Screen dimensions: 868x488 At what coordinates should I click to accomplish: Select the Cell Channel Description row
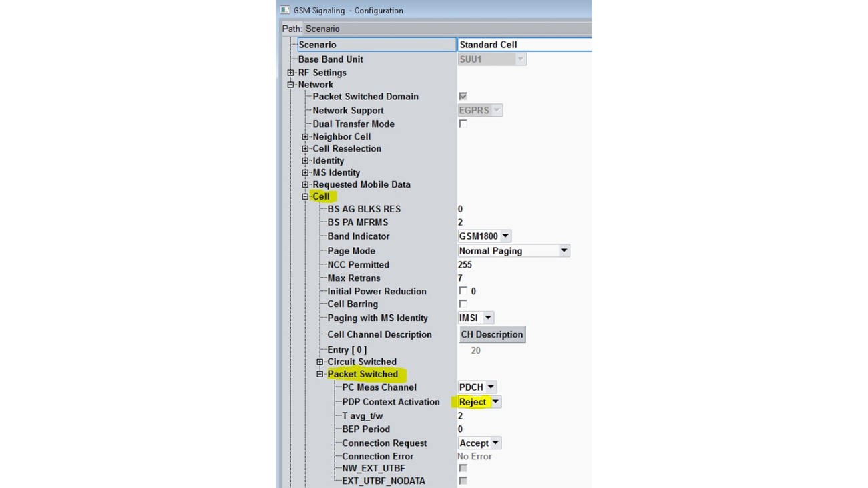[379, 334]
